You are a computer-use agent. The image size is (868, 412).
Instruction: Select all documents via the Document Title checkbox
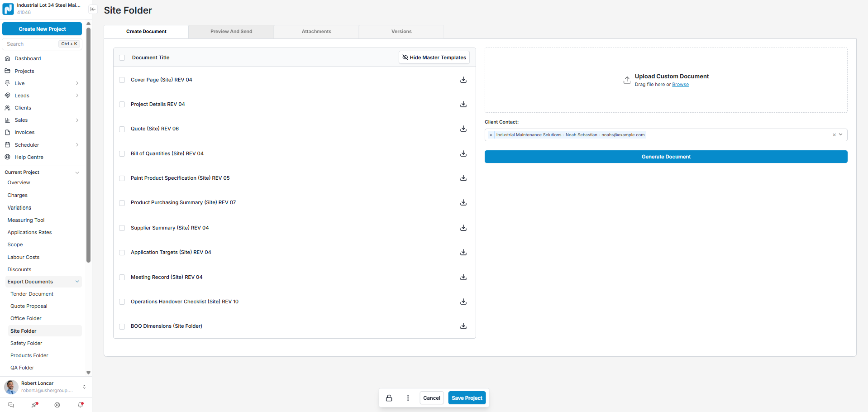pyautogui.click(x=122, y=58)
